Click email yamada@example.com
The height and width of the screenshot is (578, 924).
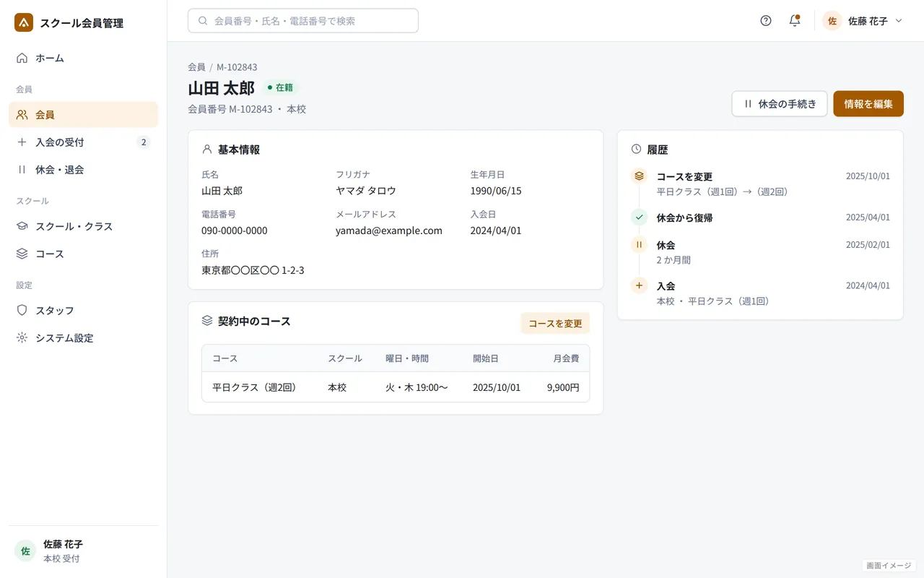coord(389,230)
